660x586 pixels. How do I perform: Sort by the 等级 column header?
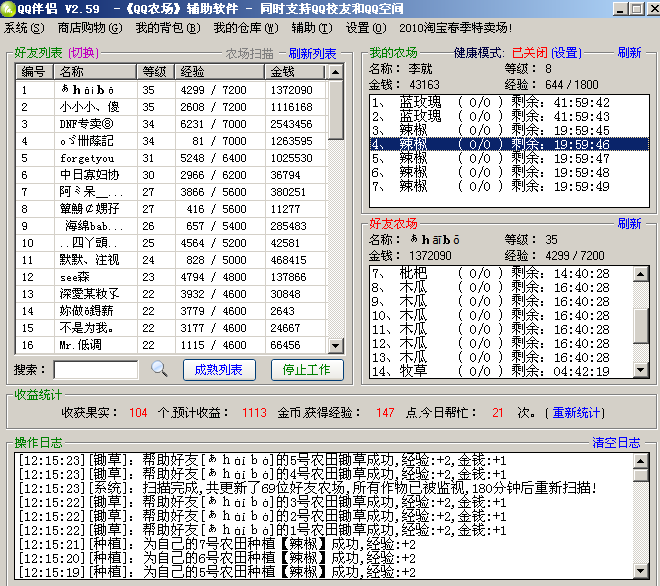coord(156,72)
